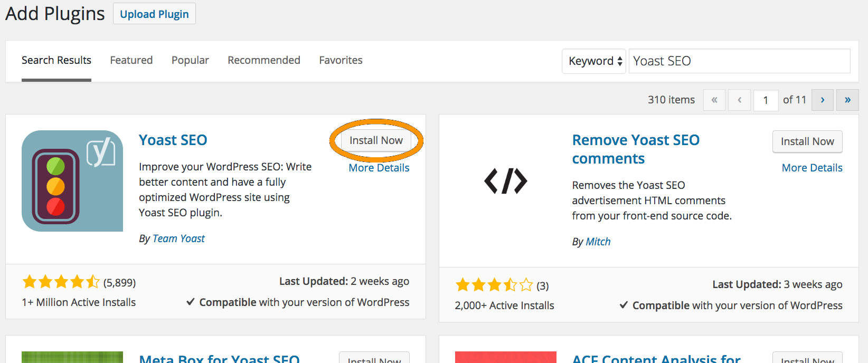Install the Yoast SEO plugin
This screenshot has width=868, height=363.
(x=376, y=140)
